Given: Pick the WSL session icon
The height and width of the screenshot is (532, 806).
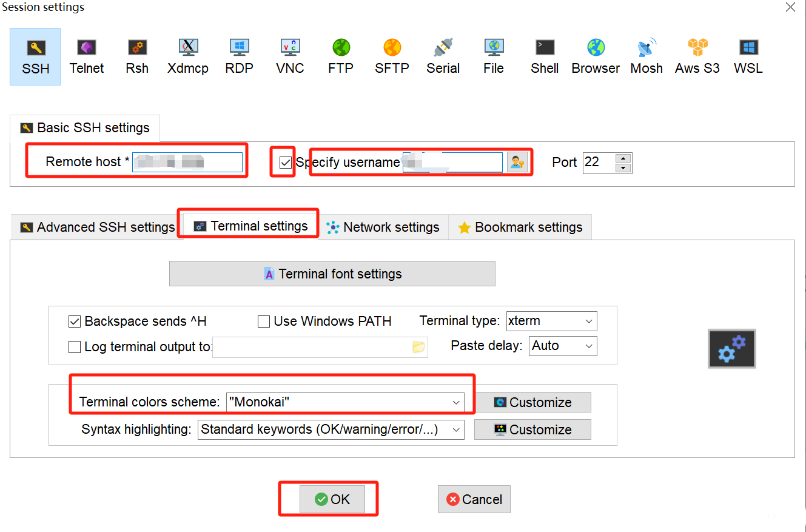Looking at the screenshot, I should tap(748, 56).
